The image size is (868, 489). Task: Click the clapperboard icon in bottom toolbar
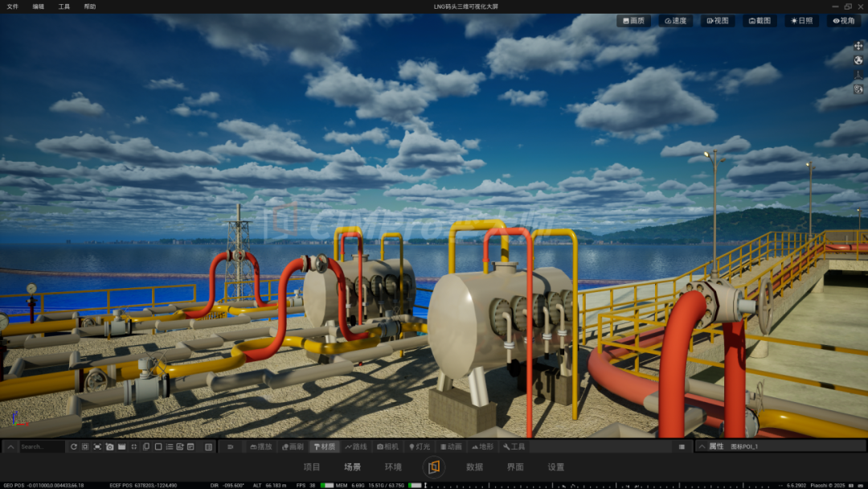tap(122, 446)
